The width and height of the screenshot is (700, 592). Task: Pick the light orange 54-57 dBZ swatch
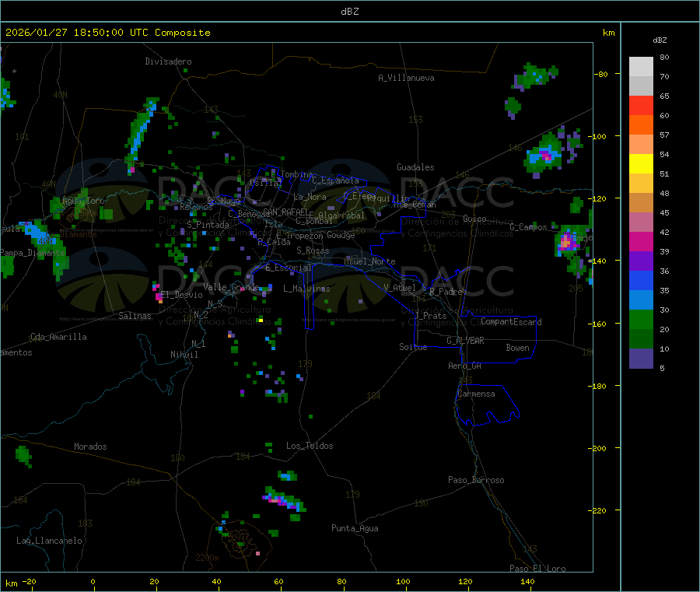(x=641, y=144)
